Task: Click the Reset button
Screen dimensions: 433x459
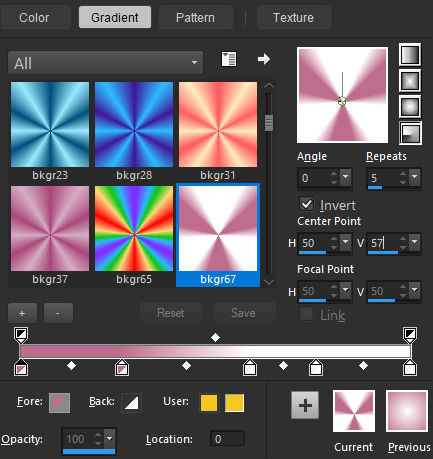Action: (171, 313)
